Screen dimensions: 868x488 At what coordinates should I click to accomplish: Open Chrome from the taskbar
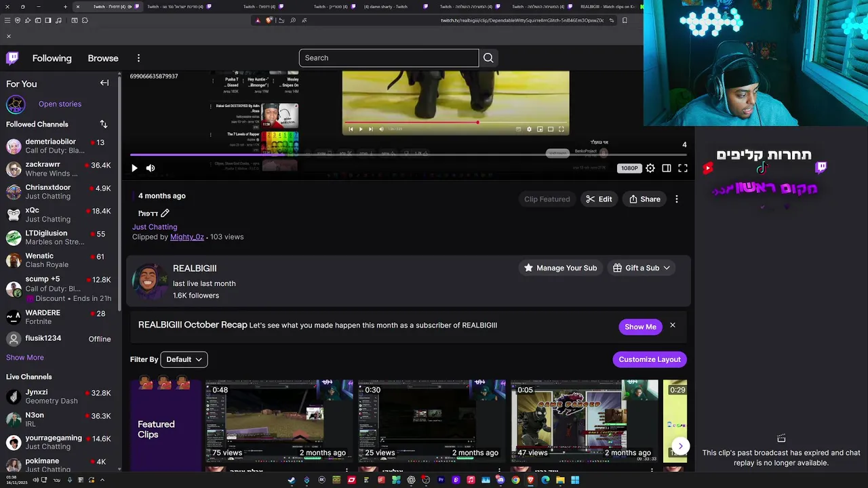click(x=515, y=481)
